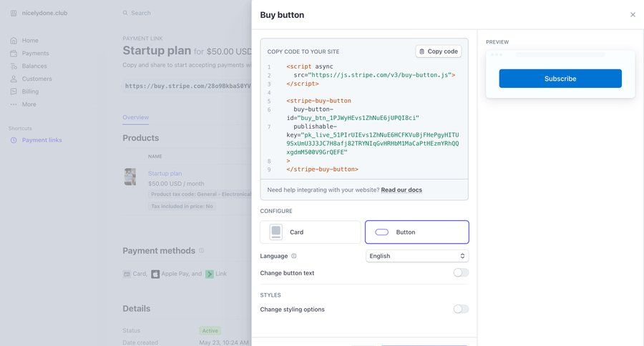Click the 'Tax included in price: No' tag
The image size is (644, 346).
pyautogui.click(x=182, y=206)
